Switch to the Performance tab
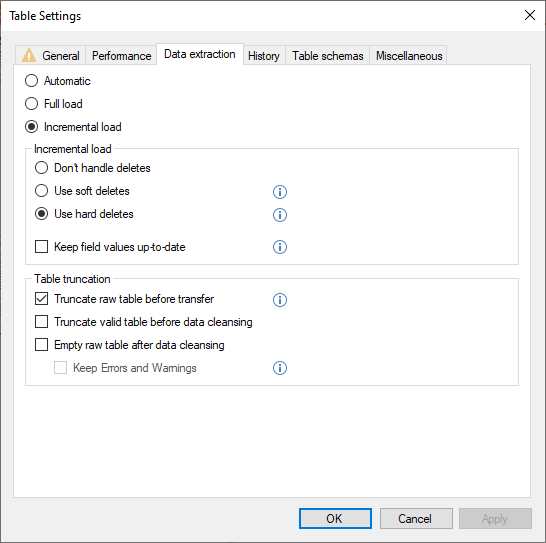This screenshot has width=546, height=543. 121,56
